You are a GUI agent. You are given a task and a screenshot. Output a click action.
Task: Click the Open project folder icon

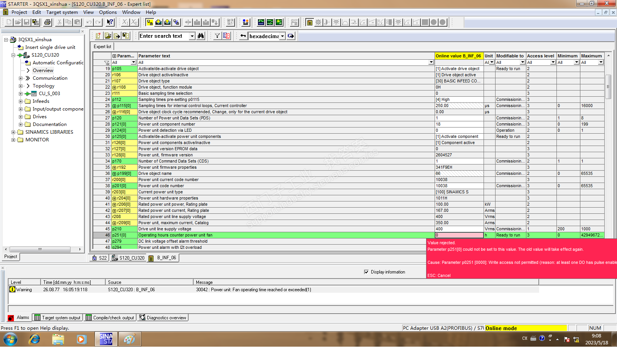pyautogui.click(x=18, y=22)
